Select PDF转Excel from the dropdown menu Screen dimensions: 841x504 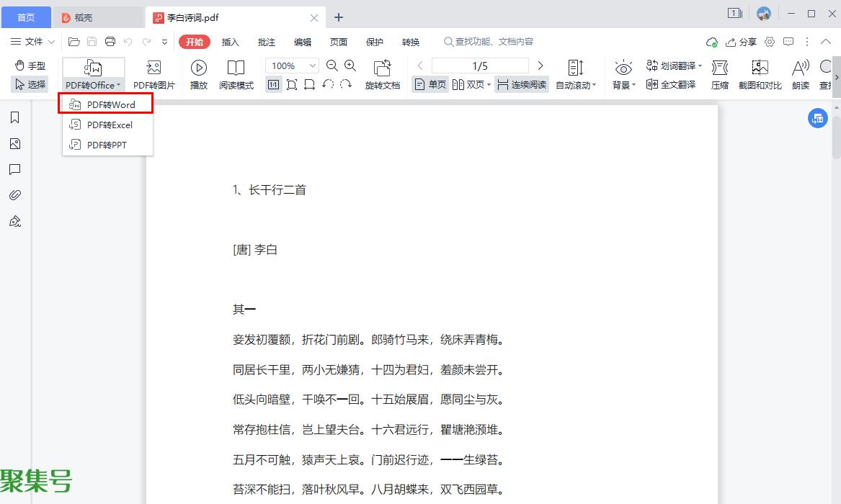pyautogui.click(x=109, y=125)
